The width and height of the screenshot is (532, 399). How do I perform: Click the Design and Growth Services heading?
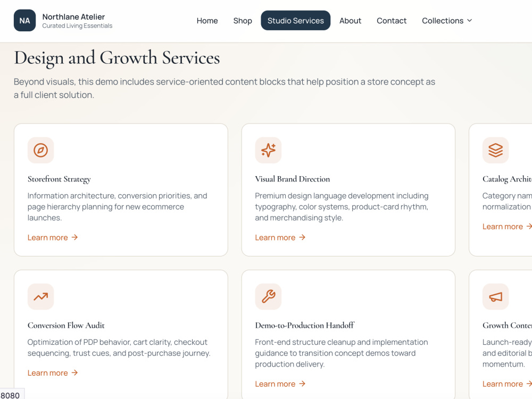pyautogui.click(x=117, y=58)
